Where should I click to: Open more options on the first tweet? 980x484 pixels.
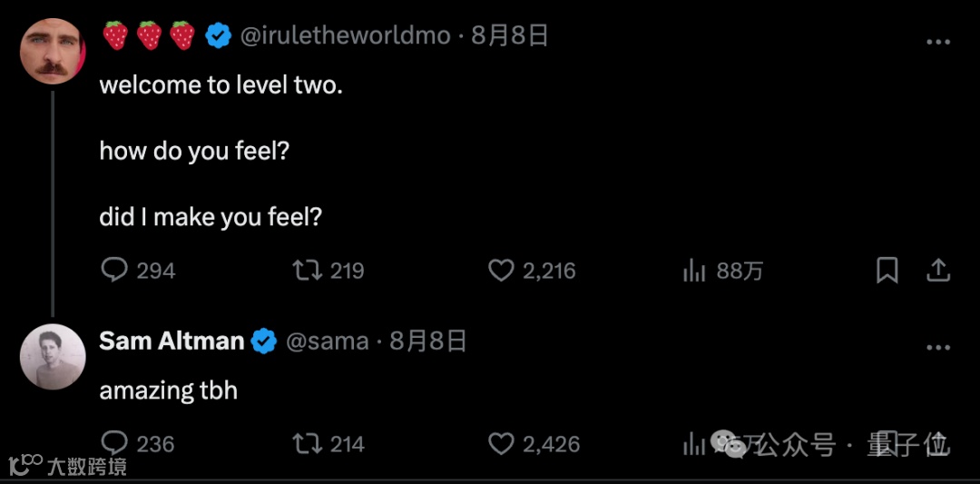(x=937, y=42)
